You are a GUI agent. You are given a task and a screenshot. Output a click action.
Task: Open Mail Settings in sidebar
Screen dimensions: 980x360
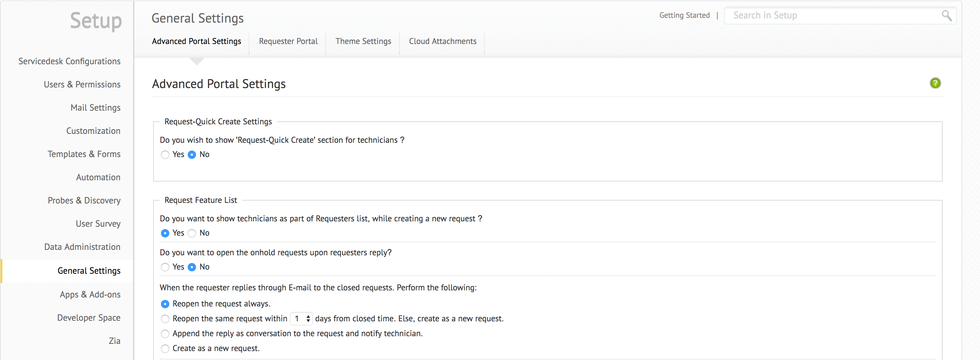pyautogui.click(x=95, y=108)
